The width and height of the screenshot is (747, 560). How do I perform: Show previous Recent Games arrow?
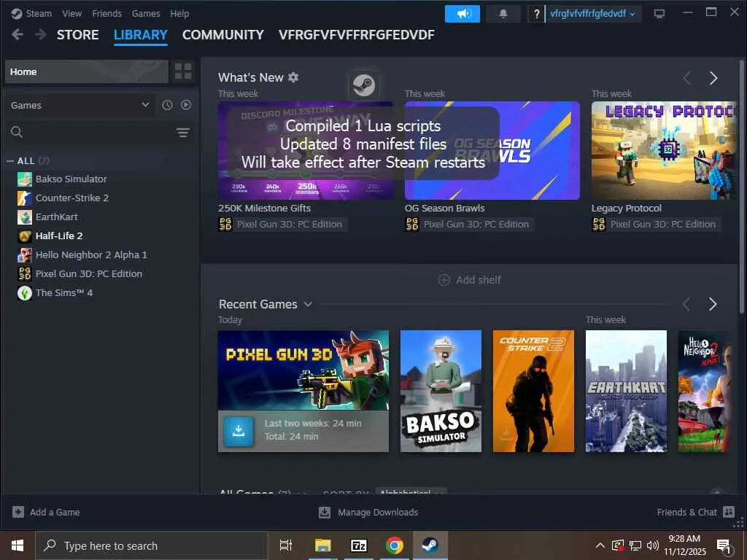[686, 304]
